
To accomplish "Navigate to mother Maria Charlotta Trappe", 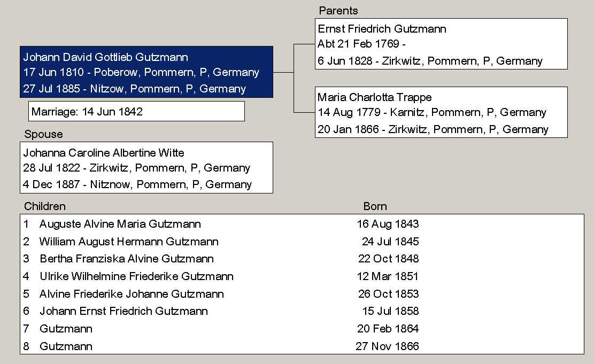I will pyautogui.click(x=441, y=113).
